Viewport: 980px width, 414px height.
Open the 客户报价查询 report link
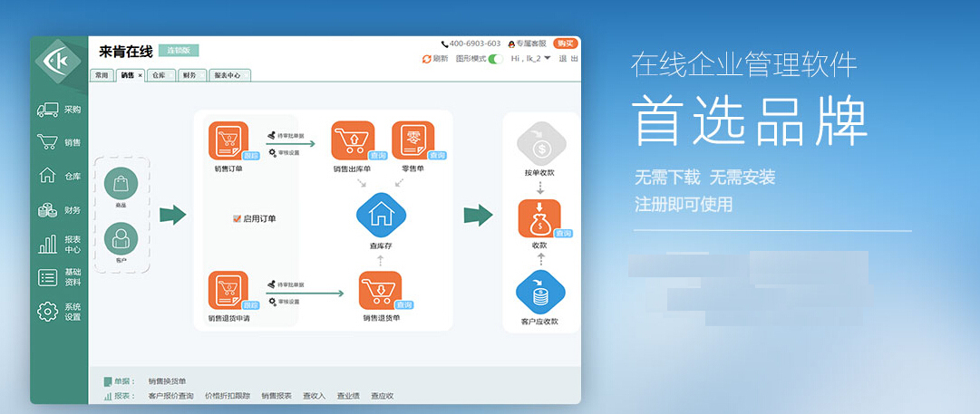(x=170, y=396)
